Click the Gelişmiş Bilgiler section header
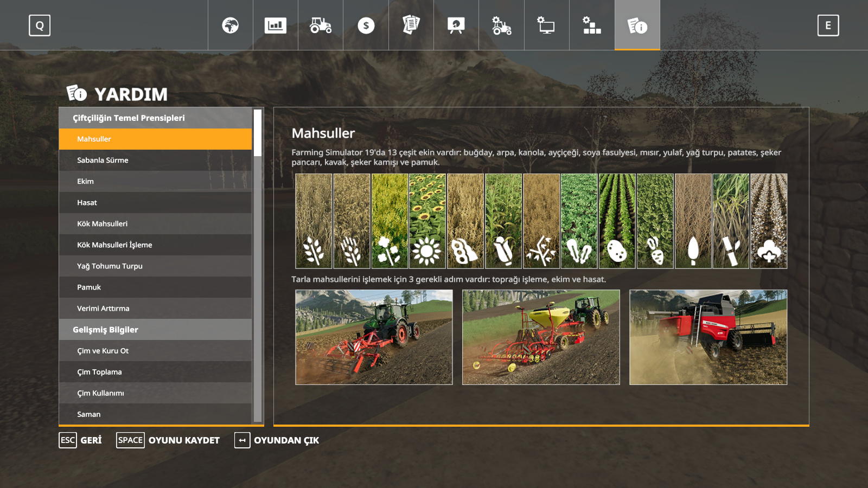This screenshot has height=488, width=868. click(x=155, y=330)
